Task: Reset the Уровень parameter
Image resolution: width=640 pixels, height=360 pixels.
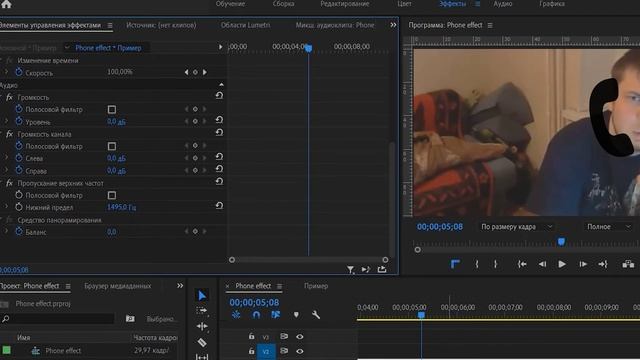Action: (x=219, y=120)
